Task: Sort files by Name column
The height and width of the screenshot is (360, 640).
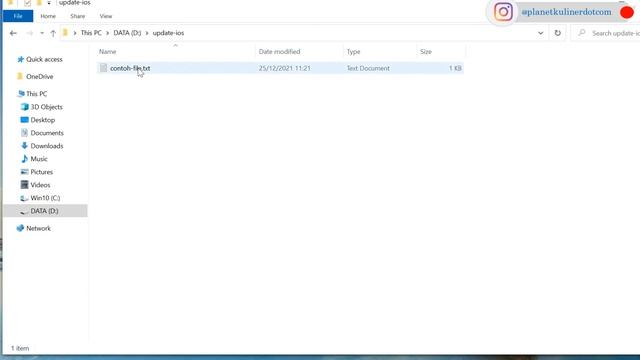Action: click(107, 51)
